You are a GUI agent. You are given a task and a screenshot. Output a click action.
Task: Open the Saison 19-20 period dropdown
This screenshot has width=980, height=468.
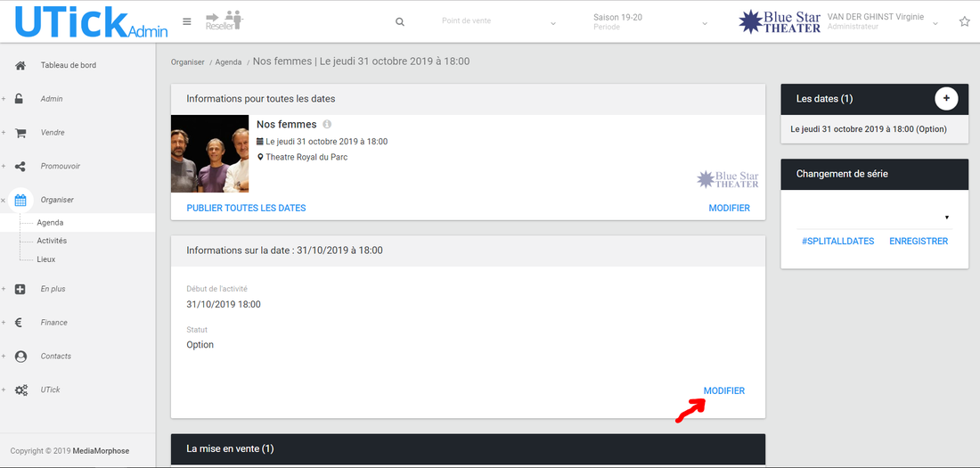(x=650, y=22)
